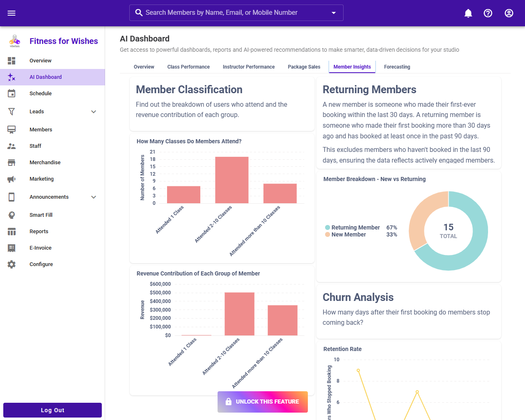Expand the Announcements submenu chevron

click(x=94, y=197)
